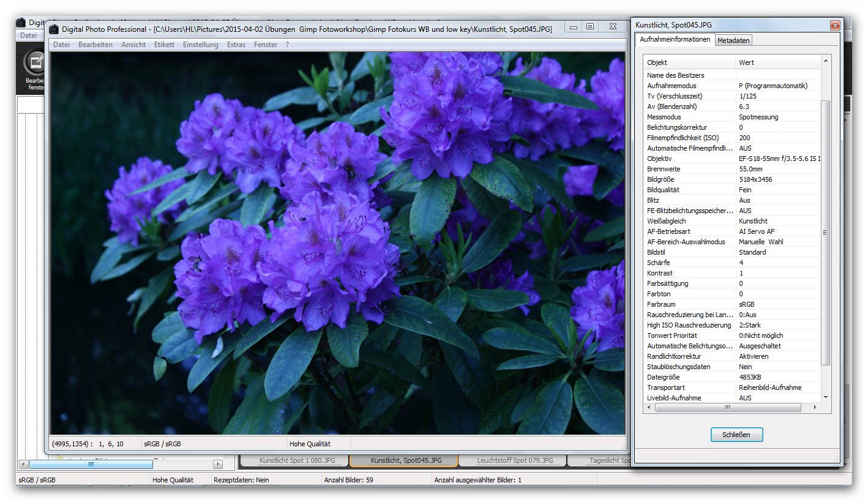Open the Extras menu
The height and width of the screenshot is (502, 868).
[236, 45]
